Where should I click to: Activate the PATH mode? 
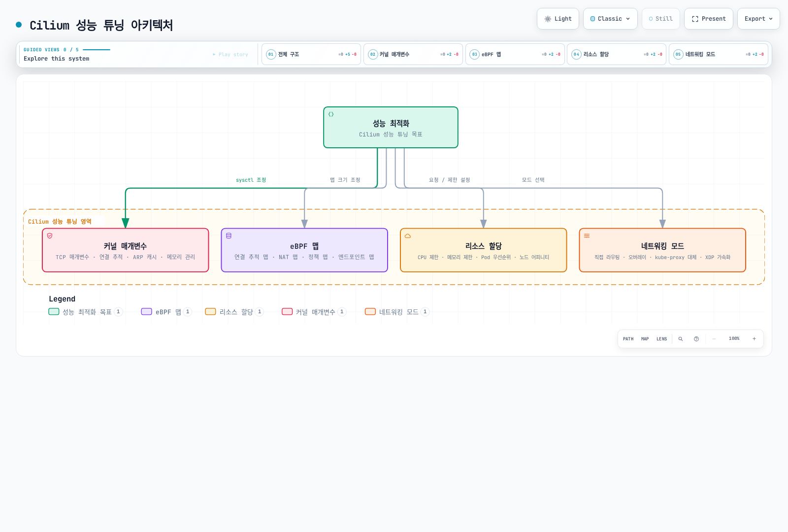[x=628, y=339]
